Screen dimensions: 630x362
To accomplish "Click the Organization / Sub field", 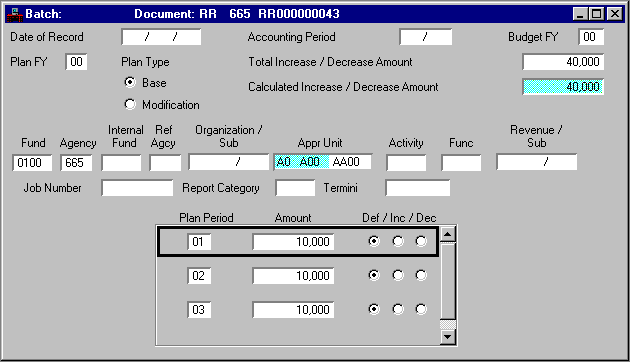I will coord(229,162).
